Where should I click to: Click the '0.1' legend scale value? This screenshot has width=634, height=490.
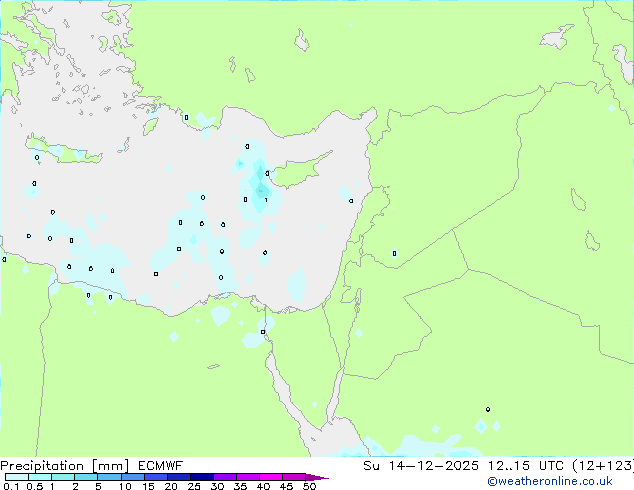(11, 486)
